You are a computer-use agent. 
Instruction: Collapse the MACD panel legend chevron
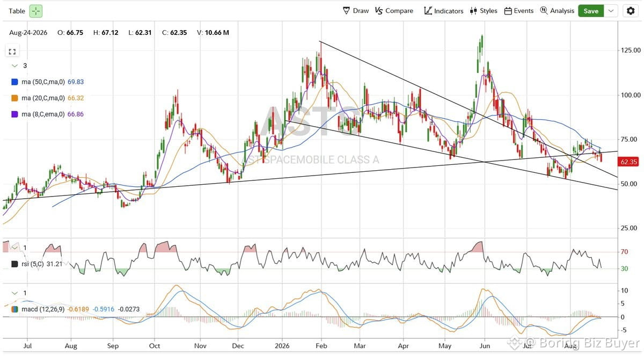coord(14,293)
